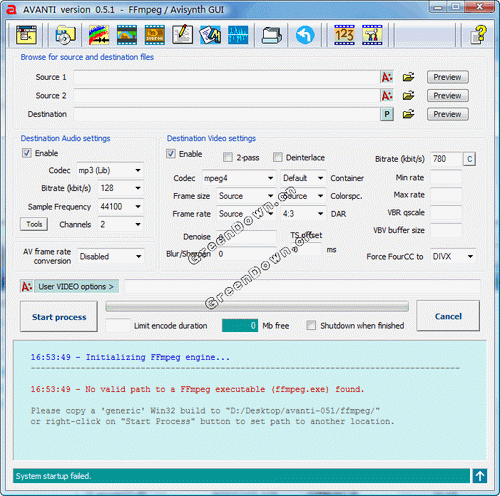Click Preview button for Source 1
Image resolution: width=500 pixels, height=496 pixels.
pos(447,77)
